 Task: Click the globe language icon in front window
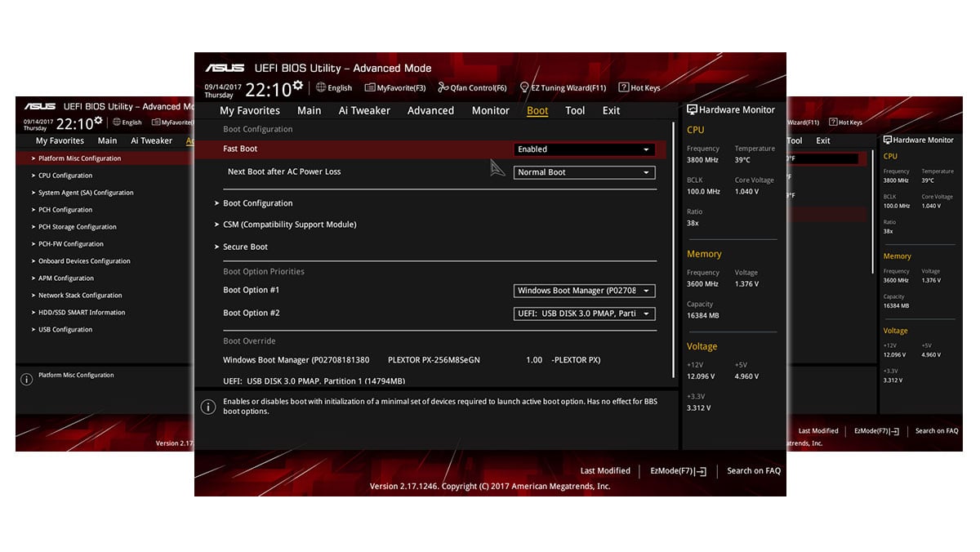(x=320, y=87)
